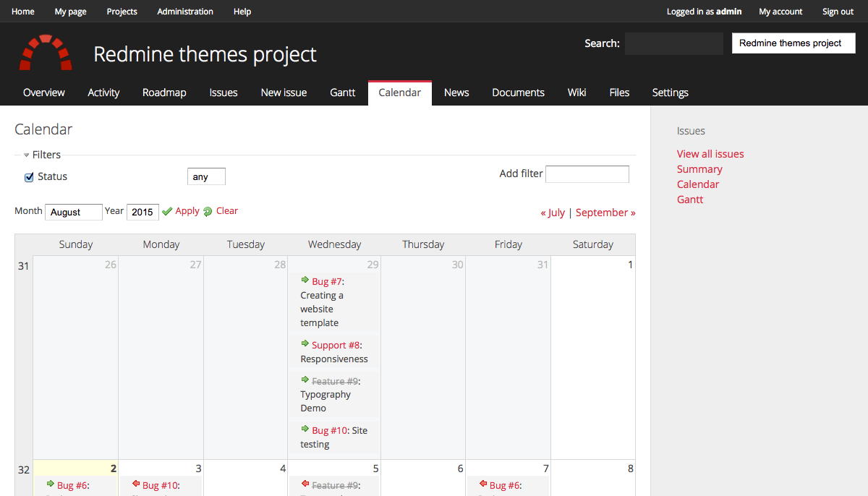The width and height of the screenshot is (868, 496).
Task: Open the Bug #7 issue link
Action: [x=327, y=281]
